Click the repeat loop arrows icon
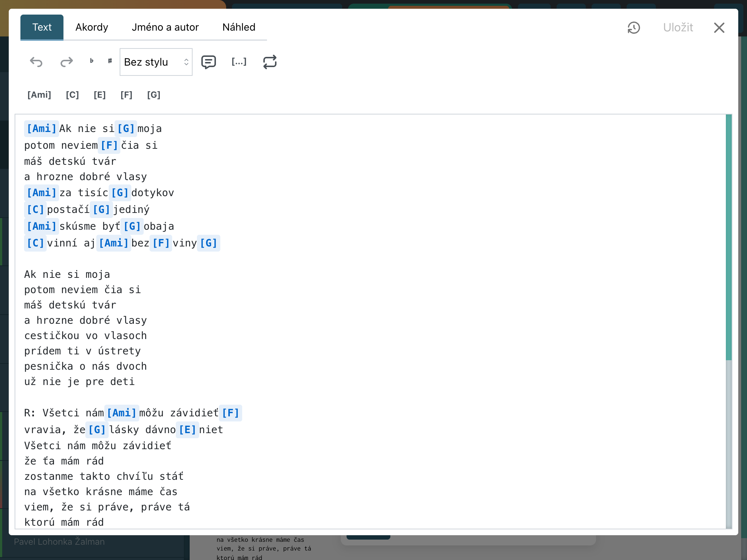Viewport: 747px width, 560px height. pyautogui.click(x=270, y=62)
